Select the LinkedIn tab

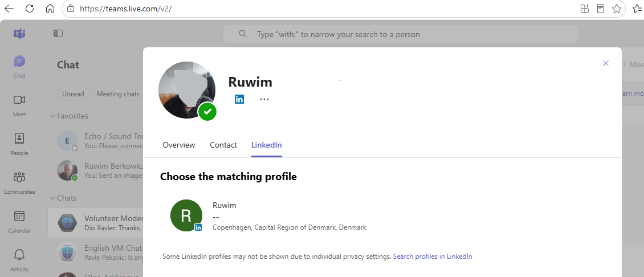267,145
